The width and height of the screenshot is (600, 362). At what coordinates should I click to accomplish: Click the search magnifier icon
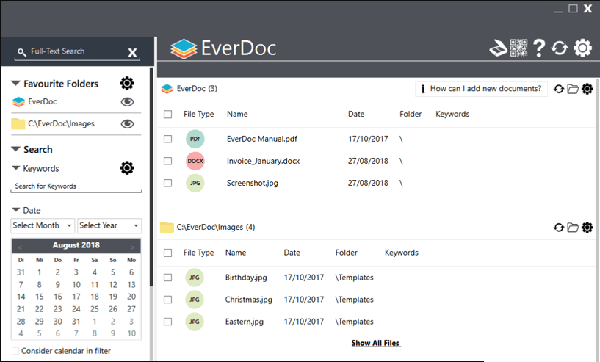(21, 52)
